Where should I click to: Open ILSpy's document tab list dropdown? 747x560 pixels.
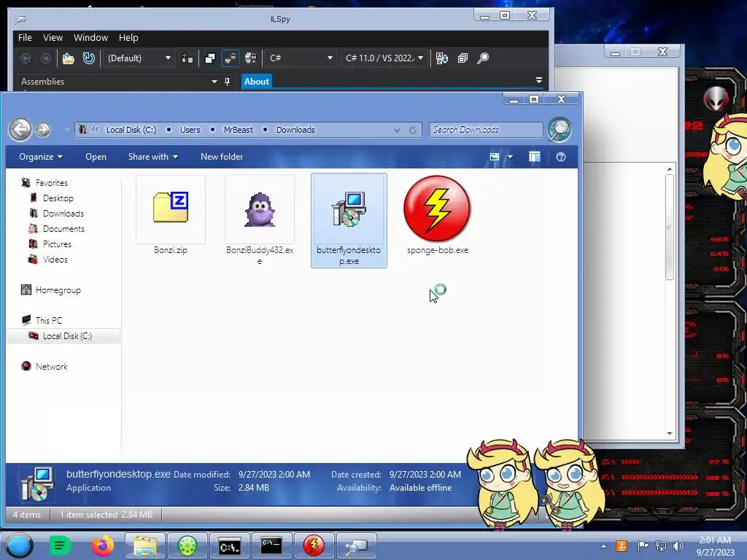click(539, 80)
